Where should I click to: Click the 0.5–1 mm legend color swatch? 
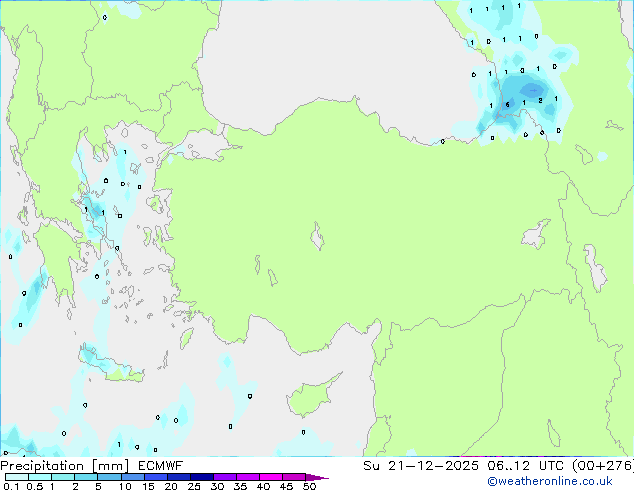[40, 477]
